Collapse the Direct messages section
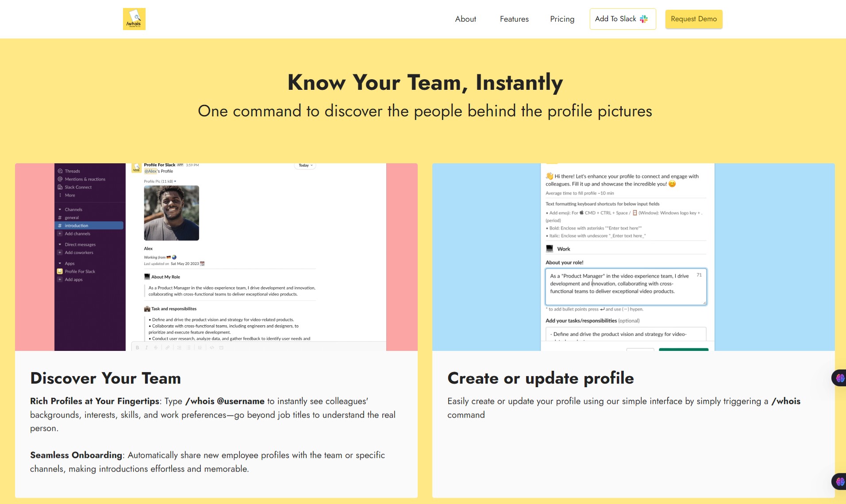This screenshot has height=504, width=846. click(60, 244)
